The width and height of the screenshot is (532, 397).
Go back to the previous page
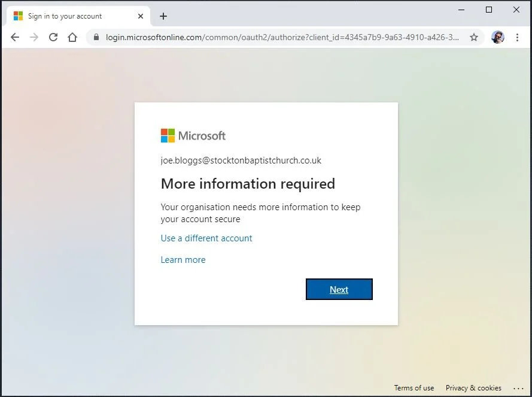[15, 37]
